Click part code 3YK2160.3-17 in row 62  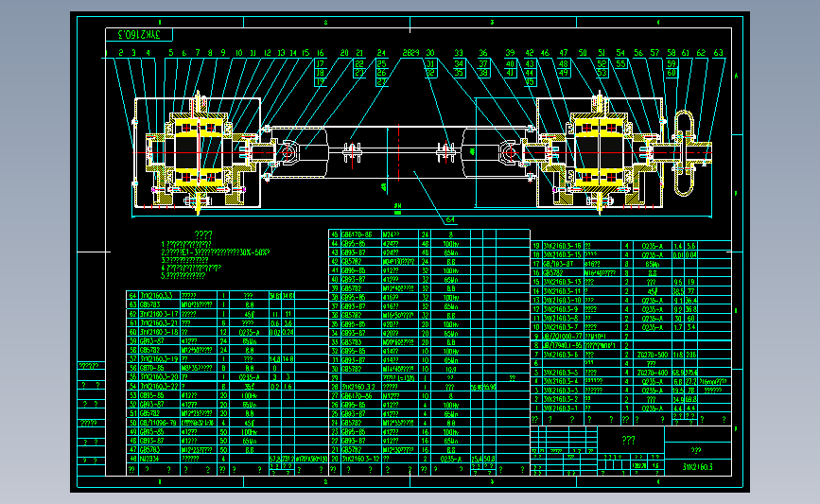coord(159,314)
